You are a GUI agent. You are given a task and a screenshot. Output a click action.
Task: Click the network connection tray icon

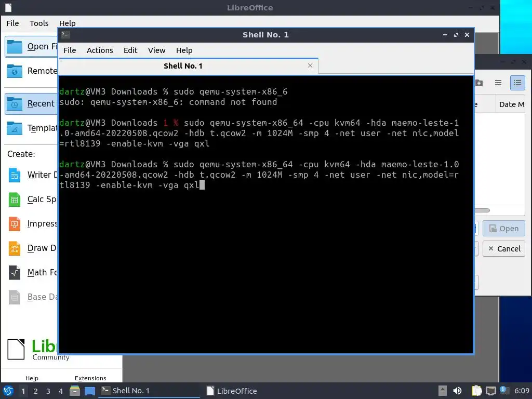click(x=490, y=391)
